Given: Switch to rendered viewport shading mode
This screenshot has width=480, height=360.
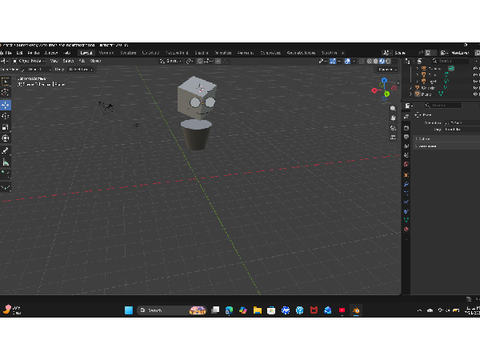Looking at the screenshot, I should click(x=388, y=61).
